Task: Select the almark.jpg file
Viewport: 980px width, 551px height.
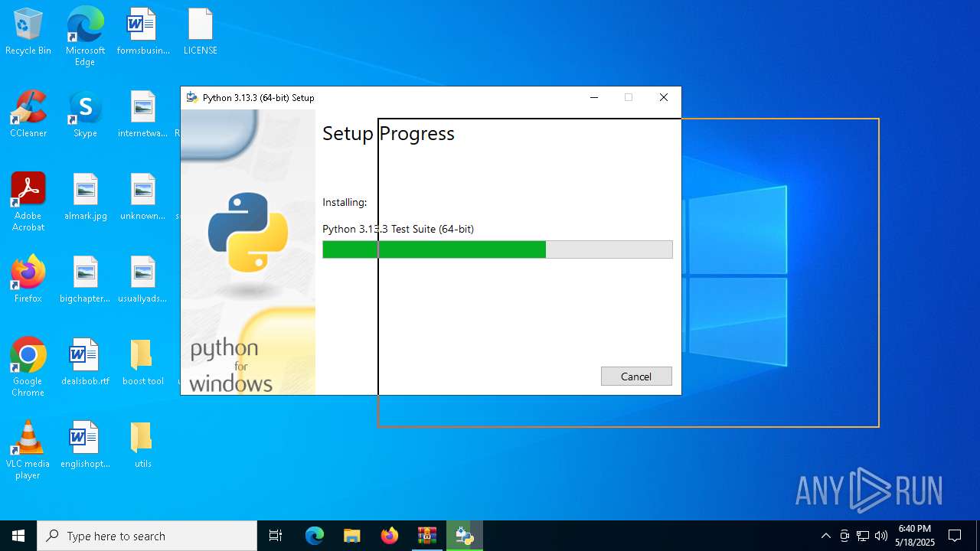Action: [85, 197]
